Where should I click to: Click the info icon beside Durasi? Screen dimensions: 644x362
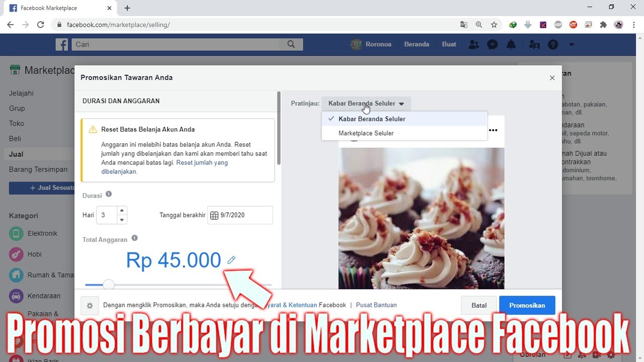109,194
